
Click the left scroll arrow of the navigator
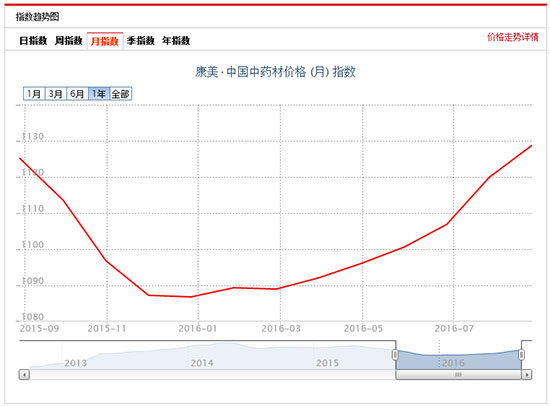(24, 375)
